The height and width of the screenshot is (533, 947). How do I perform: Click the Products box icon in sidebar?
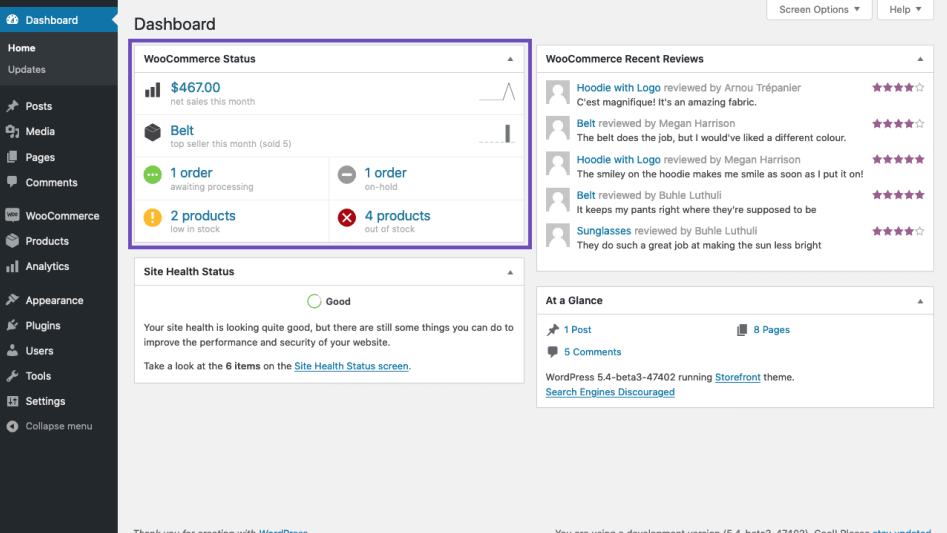[12, 241]
